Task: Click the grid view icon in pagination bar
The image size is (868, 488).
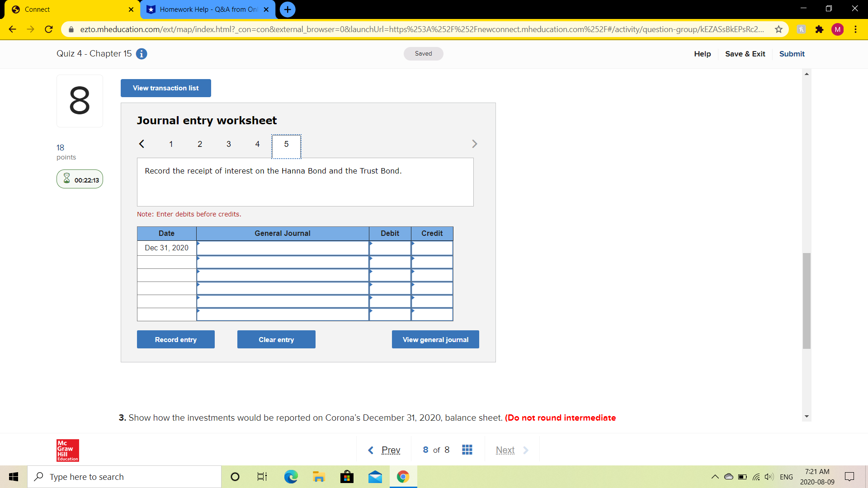Action: 467,450
